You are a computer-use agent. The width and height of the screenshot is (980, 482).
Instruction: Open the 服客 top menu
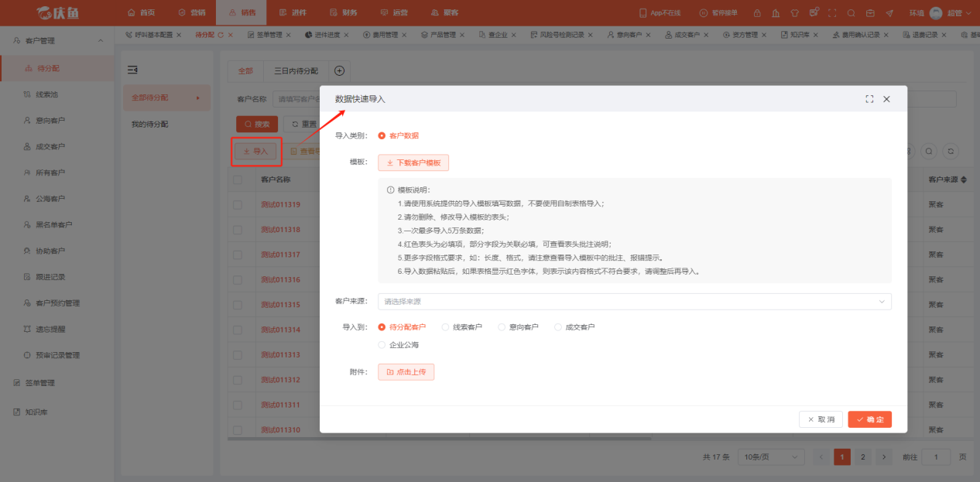pos(445,12)
